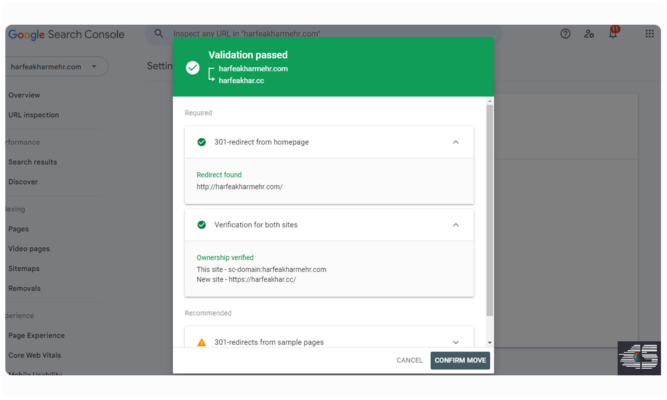The width and height of the screenshot is (667, 400).
Task: Open Core Web Vitals in the sidebar
Action: (34, 355)
